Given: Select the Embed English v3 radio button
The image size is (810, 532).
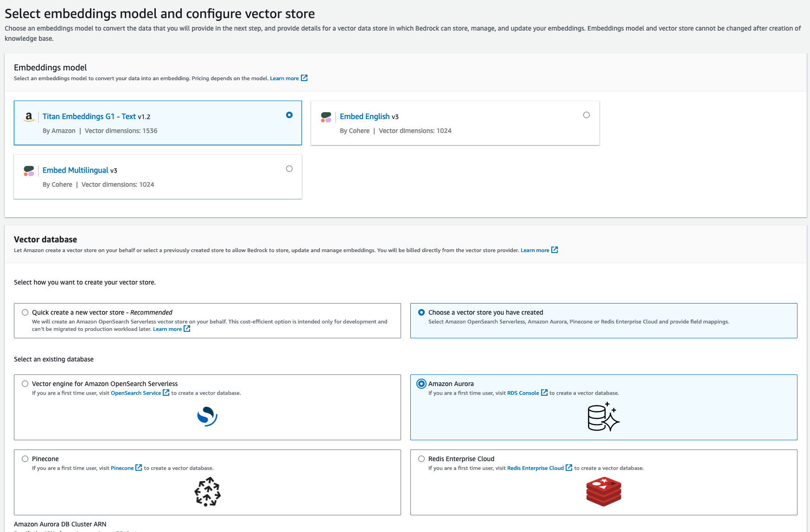Looking at the screenshot, I should [x=587, y=115].
